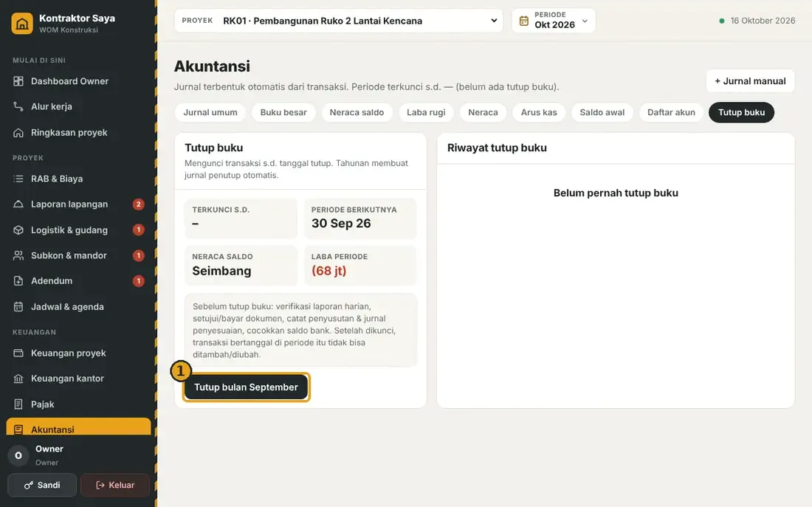Expand the Periode Okt 2026 dropdown
Viewport: 812px width, 507px height.
[x=554, y=21]
